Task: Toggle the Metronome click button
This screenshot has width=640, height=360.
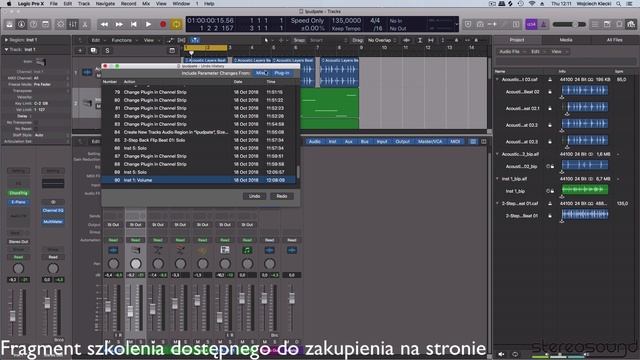Action: tap(544, 24)
